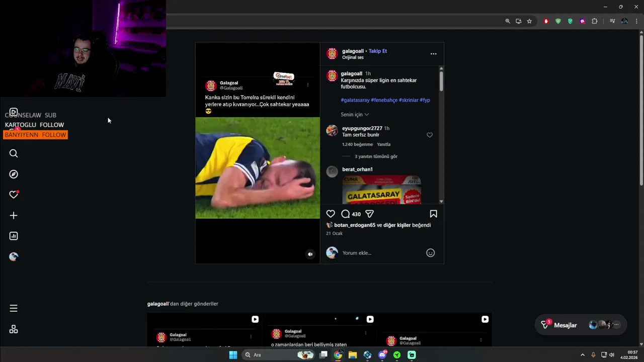Open the red hand blocker extension
The width and height of the screenshot is (644, 362).
click(546, 21)
